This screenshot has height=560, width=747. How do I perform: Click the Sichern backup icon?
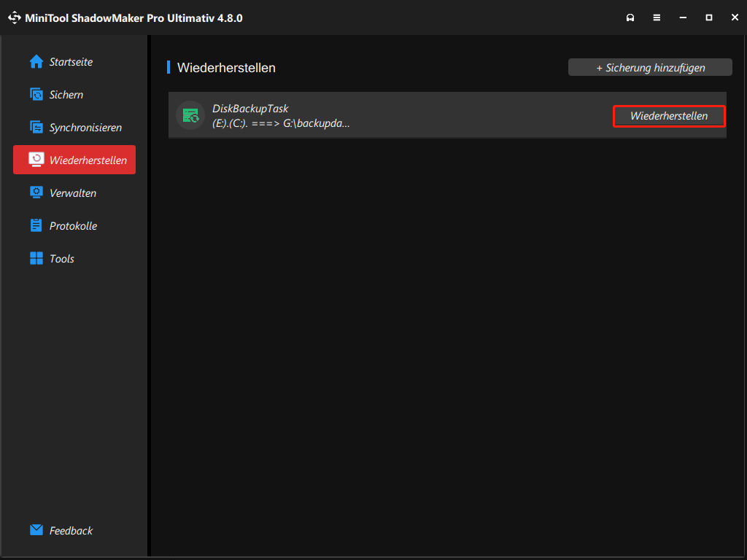pos(36,94)
